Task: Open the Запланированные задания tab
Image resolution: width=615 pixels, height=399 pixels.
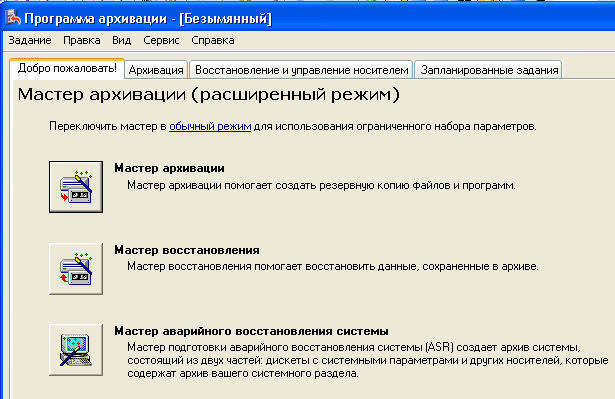Action: pos(489,70)
